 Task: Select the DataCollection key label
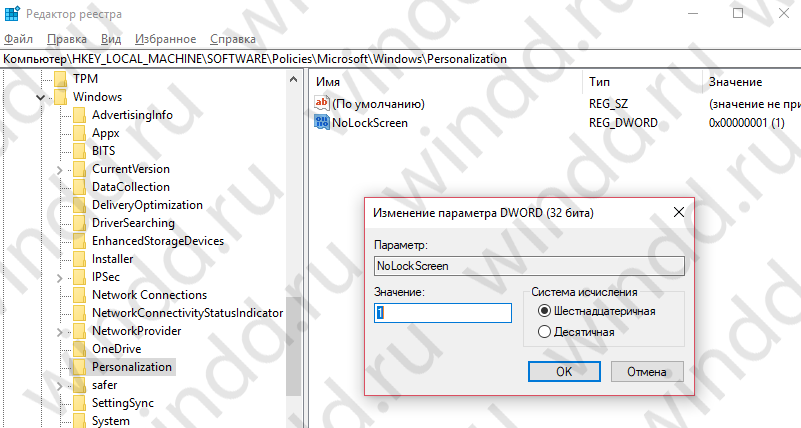pos(131,187)
